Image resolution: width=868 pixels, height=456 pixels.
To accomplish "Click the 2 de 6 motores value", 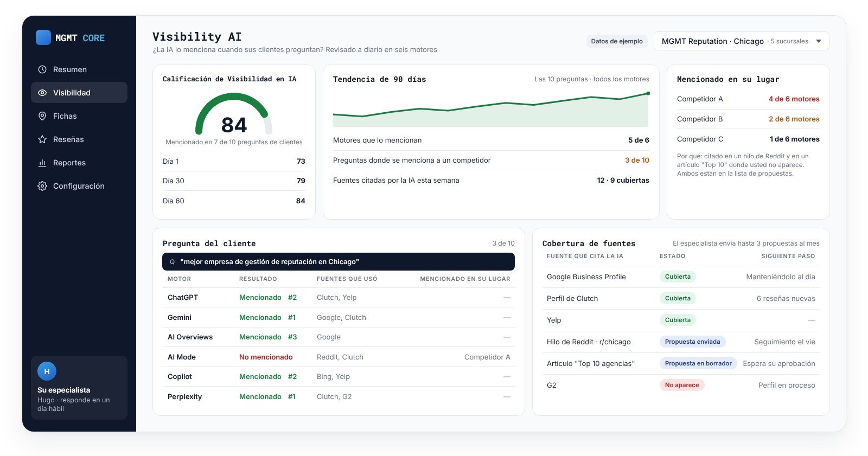I will tap(794, 119).
